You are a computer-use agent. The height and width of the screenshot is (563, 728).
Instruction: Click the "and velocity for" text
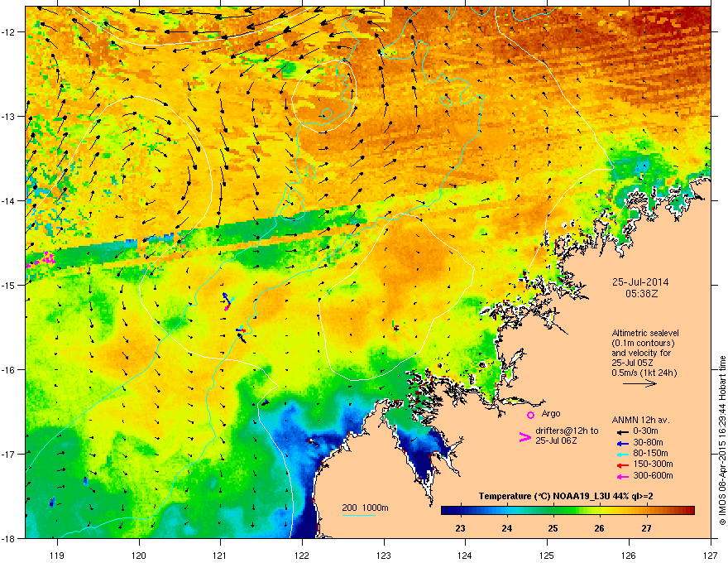click(x=641, y=353)
